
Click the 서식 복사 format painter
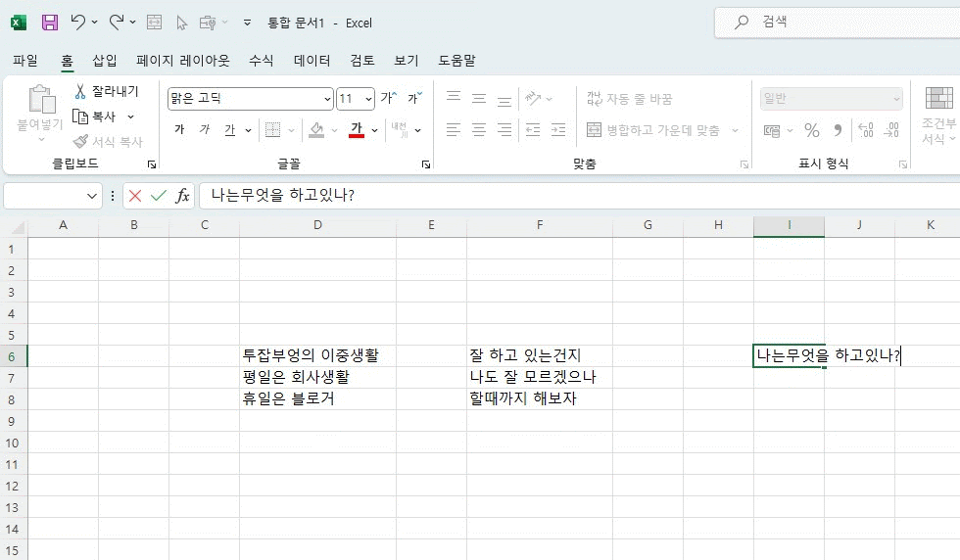coord(108,141)
